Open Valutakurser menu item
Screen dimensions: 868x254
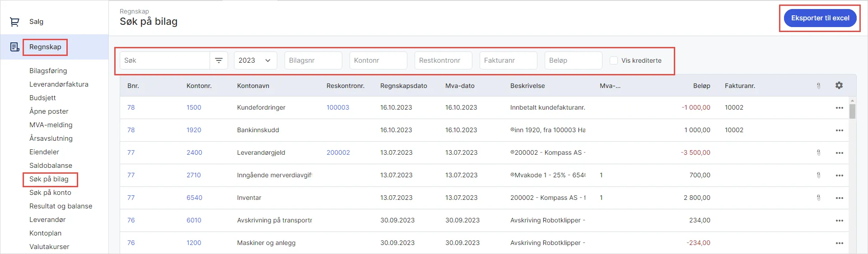(49, 247)
